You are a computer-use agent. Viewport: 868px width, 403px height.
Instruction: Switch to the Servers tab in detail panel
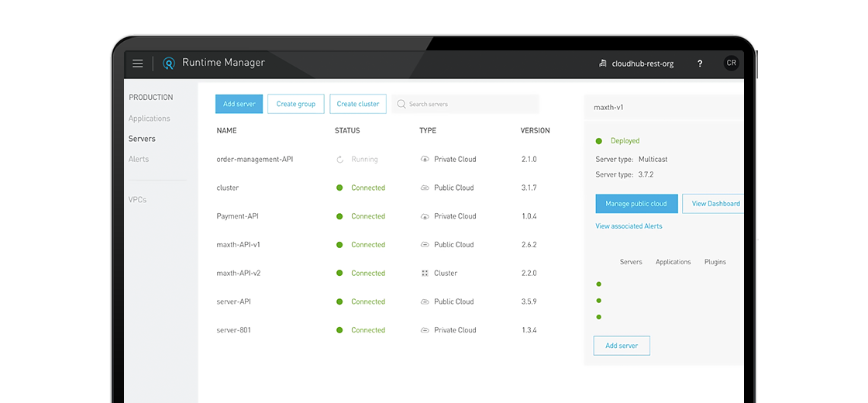pos(631,263)
